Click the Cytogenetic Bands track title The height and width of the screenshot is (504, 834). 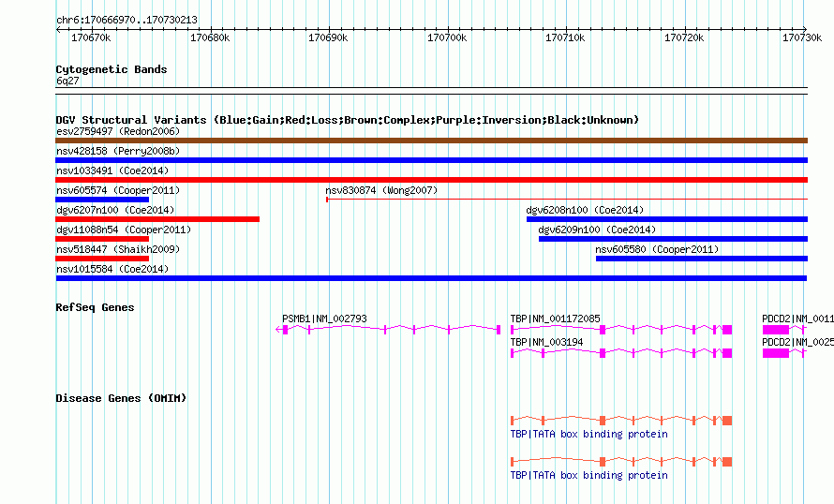click(x=112, y=69)
